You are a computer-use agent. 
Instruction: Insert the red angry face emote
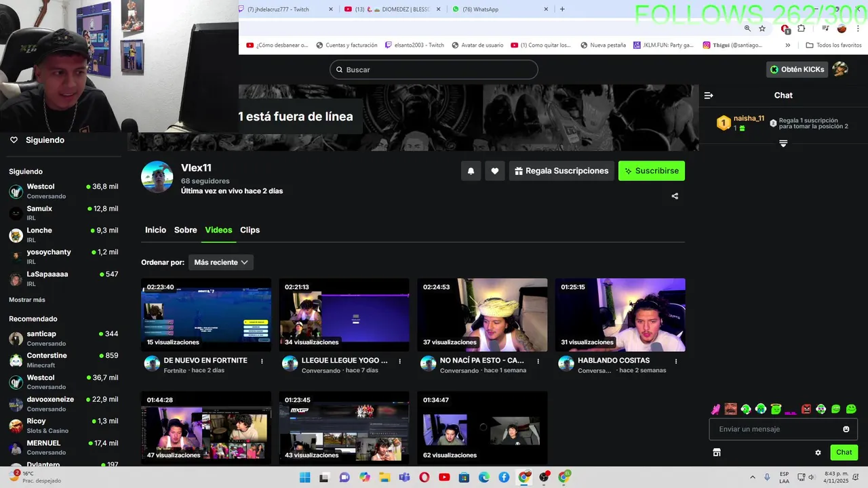(x=806, y=409)
